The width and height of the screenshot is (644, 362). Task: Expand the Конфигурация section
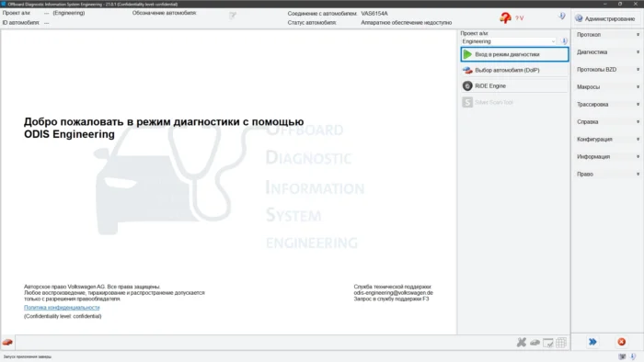click(607, 140)
